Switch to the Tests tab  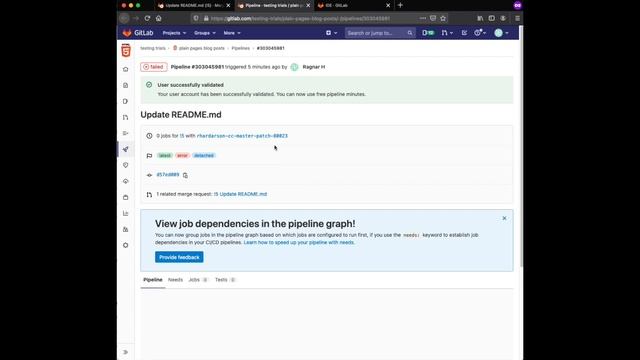point(225,280)
